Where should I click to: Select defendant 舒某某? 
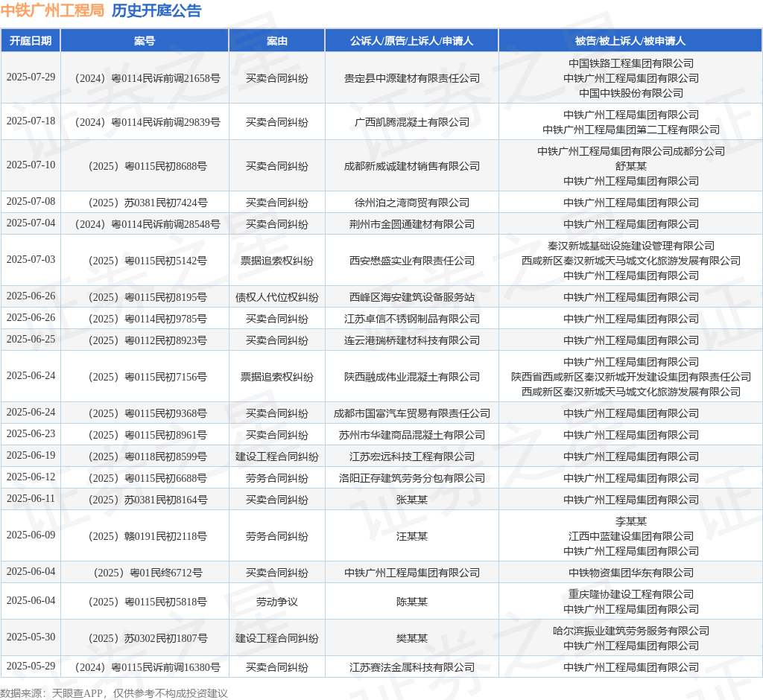point(631,166)
